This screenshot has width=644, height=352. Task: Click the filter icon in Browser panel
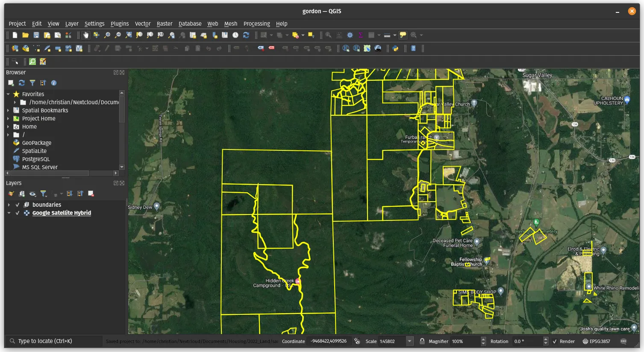(32, 83)
